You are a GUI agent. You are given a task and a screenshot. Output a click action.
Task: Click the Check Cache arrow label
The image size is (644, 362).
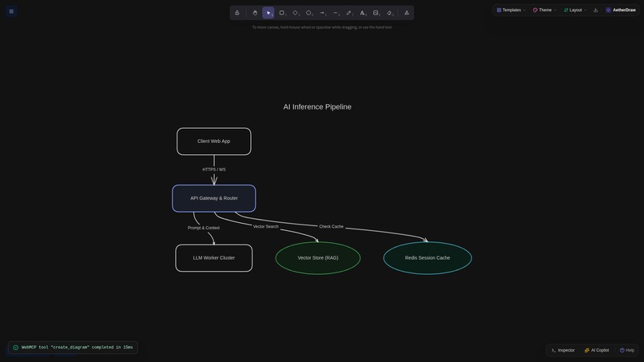(331, 226)
